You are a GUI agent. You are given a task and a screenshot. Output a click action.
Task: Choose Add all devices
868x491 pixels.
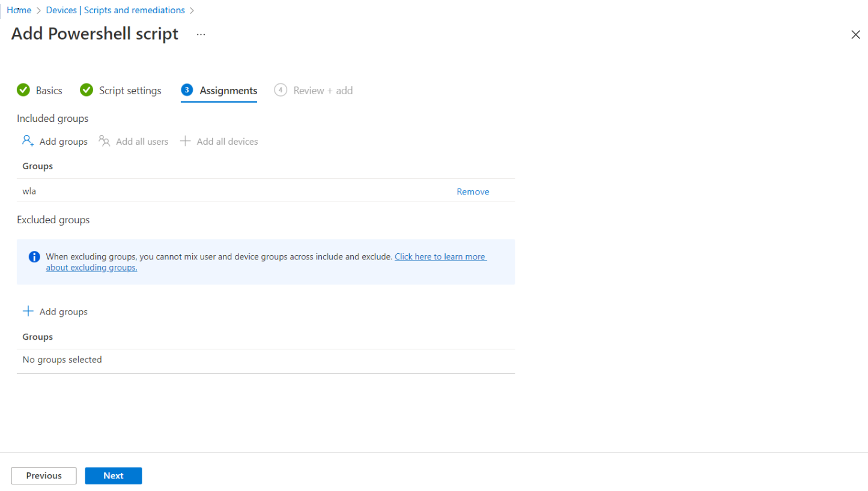click(219, 142)
